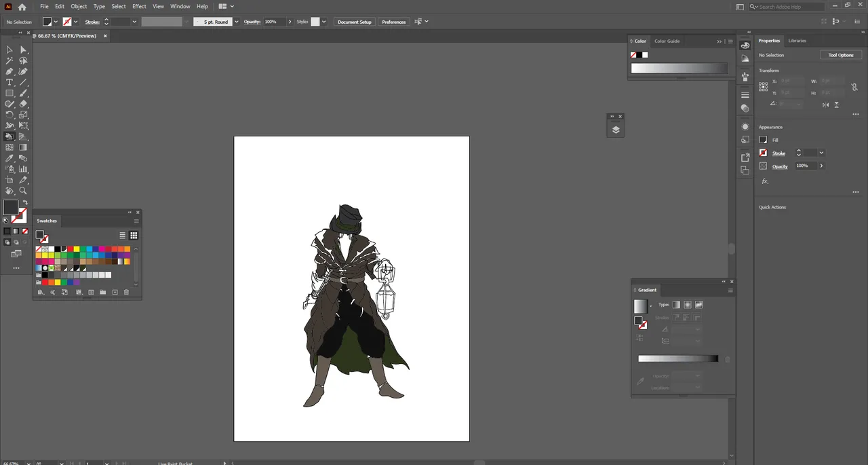Select the Hand tool
Screen dimensions: 868x465
click(x=9, y=191)
